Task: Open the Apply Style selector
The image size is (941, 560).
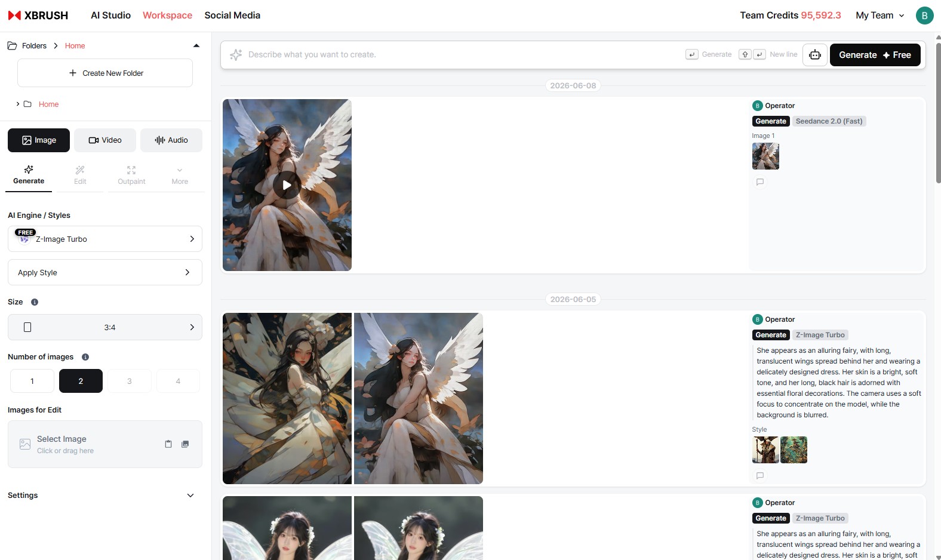Action: pyautogui.click(x=105, y=272)
